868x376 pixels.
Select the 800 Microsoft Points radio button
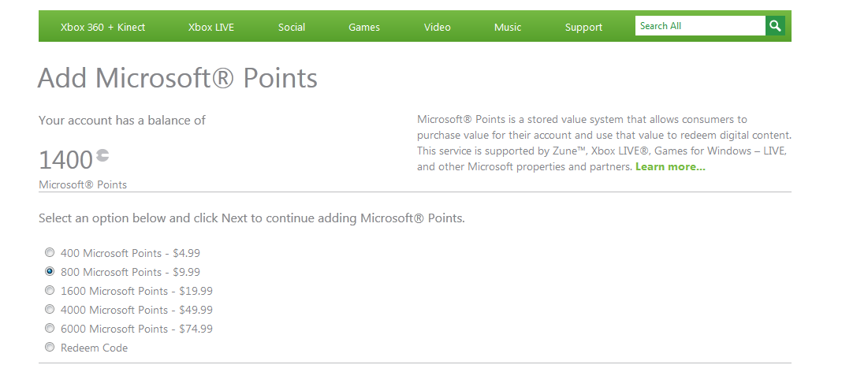50,272
